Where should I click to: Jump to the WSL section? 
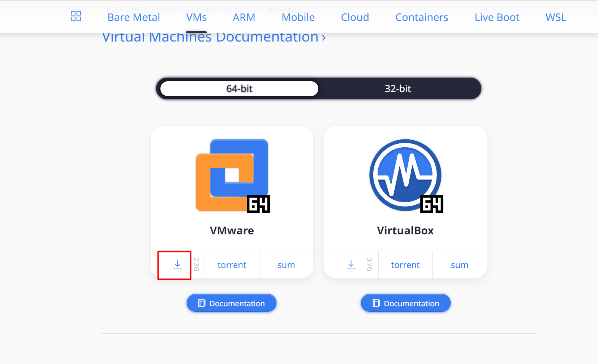coord(556,17)
